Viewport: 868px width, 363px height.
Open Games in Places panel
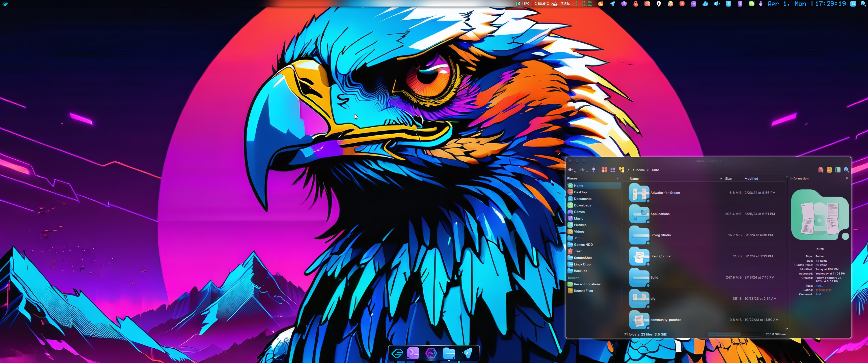(594, 212)
